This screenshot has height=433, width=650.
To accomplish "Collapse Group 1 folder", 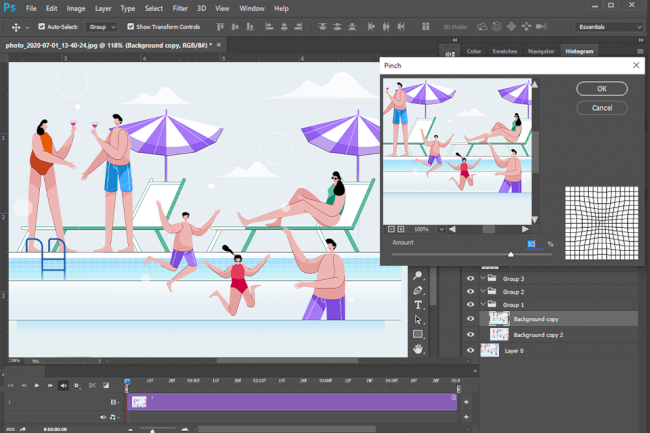I will [483, 304].
